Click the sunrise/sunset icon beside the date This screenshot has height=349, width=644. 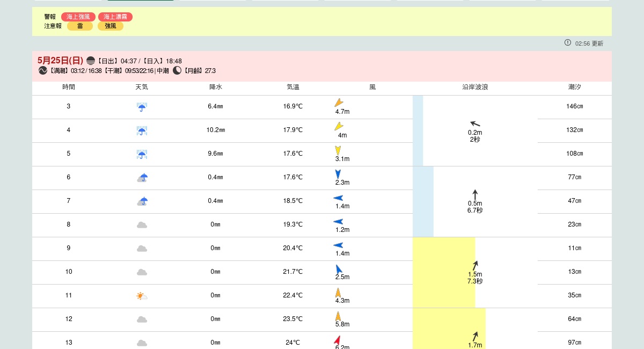click(x=91, y=61)
